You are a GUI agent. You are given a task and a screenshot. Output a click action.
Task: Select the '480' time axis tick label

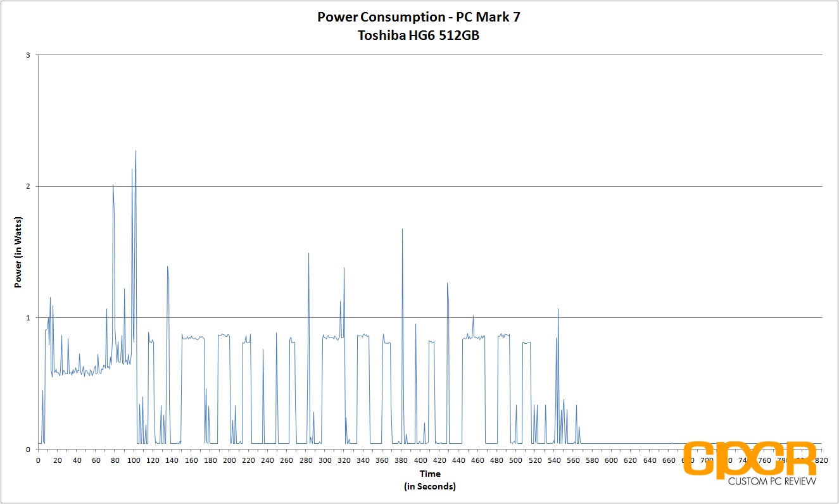pos(497,460)
